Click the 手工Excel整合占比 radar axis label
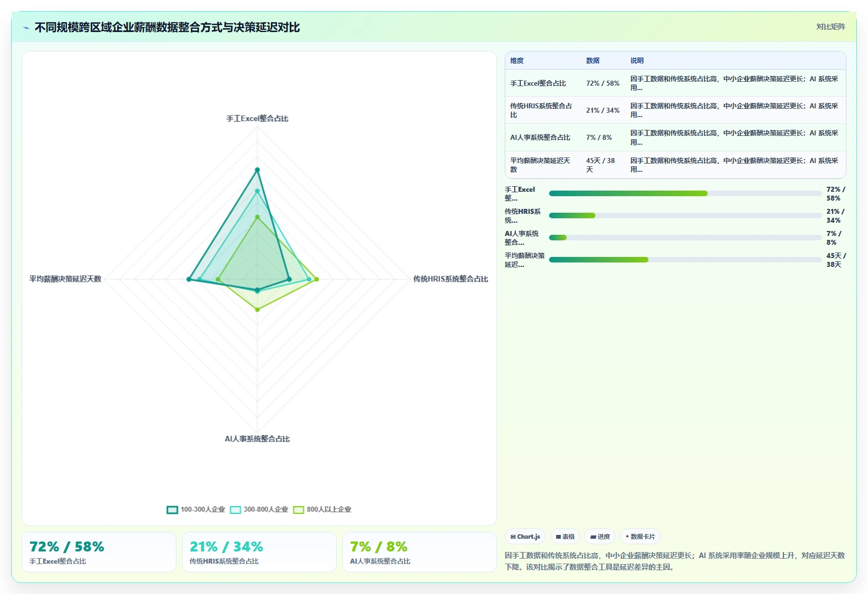868x594 pixels. pos(257,119)
